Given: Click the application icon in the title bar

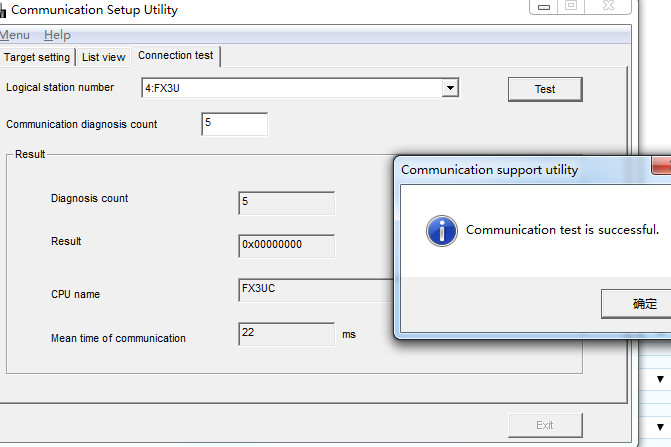Looking at the screenshot, I should (x=2, y=10).
